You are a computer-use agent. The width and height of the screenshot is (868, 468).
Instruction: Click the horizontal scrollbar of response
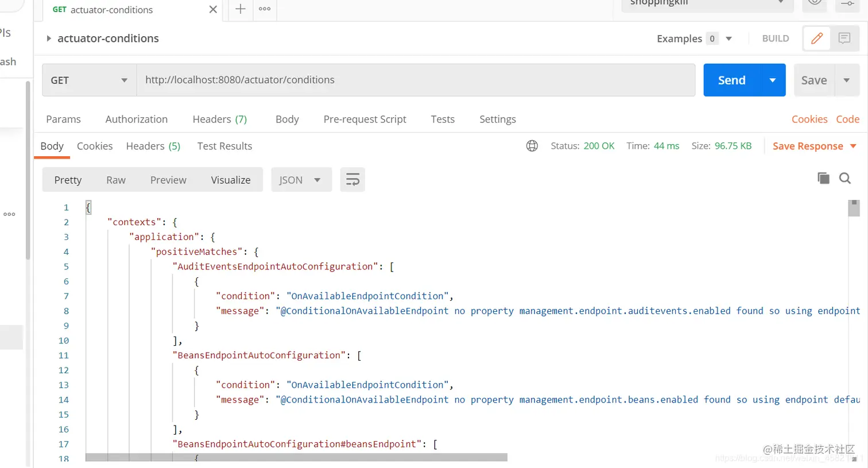click(296, 458)
